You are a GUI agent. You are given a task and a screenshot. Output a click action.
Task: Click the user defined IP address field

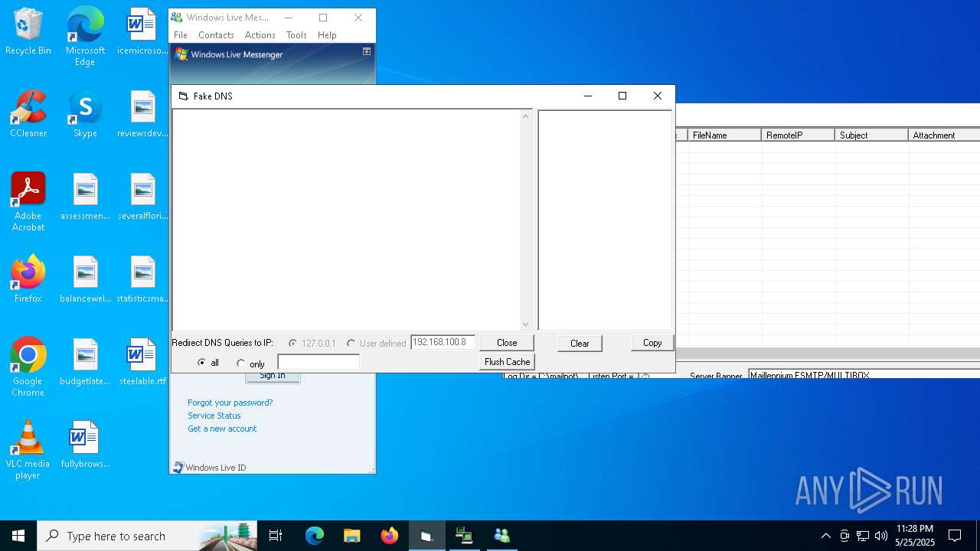[x=443, y=343]
